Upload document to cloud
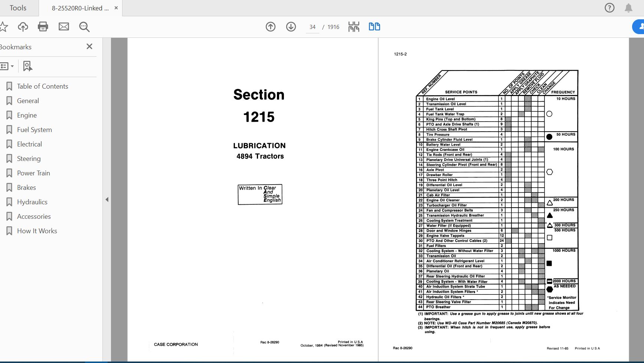The width and height of the screenshot is (644, 363). (23, 27)
